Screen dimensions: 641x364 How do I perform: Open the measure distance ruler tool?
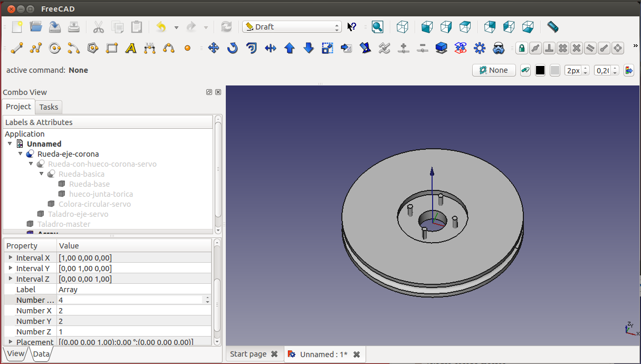552,27
